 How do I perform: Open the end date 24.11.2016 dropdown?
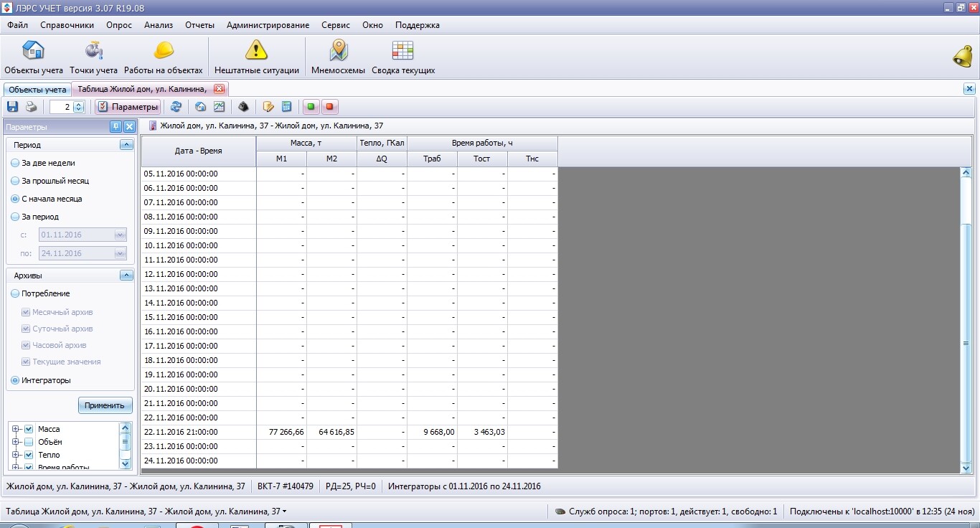tap(120, 253)
